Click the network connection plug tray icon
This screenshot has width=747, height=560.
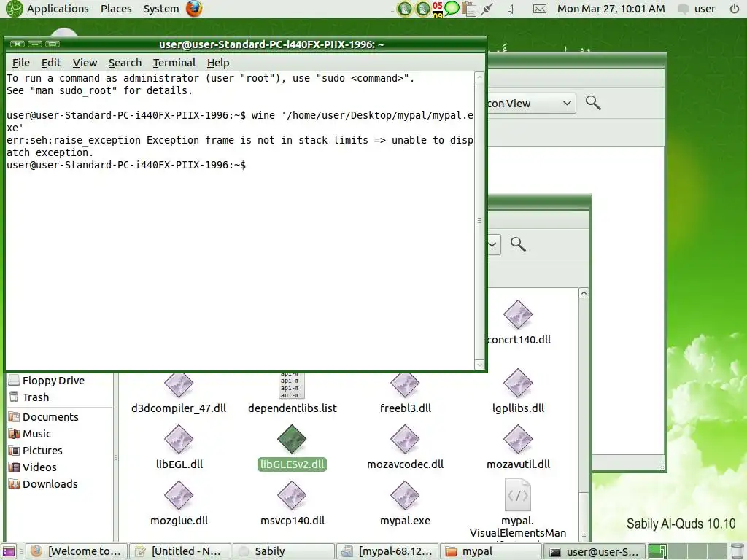pyautogui.click(x=487, y=9)
